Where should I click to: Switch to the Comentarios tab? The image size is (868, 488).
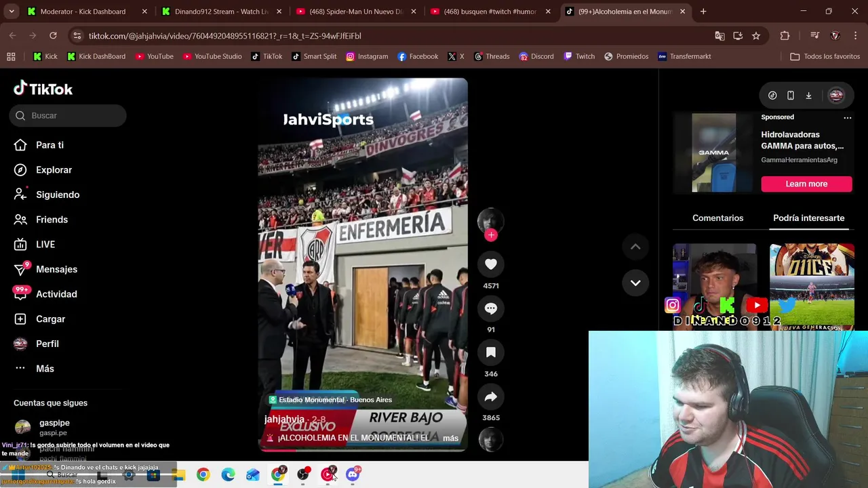[717, 218]
